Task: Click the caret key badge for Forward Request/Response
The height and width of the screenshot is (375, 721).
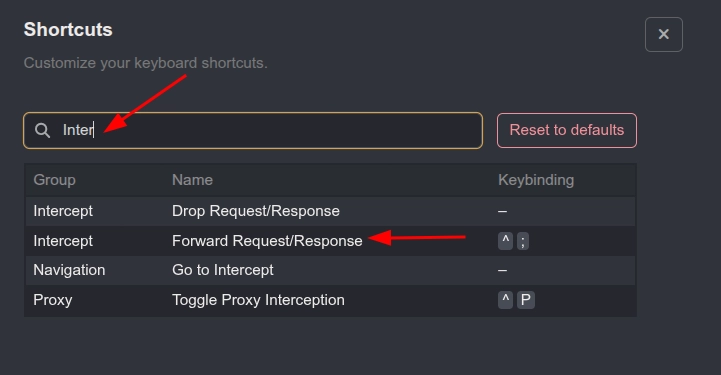Action: click(x=505, y=241)
